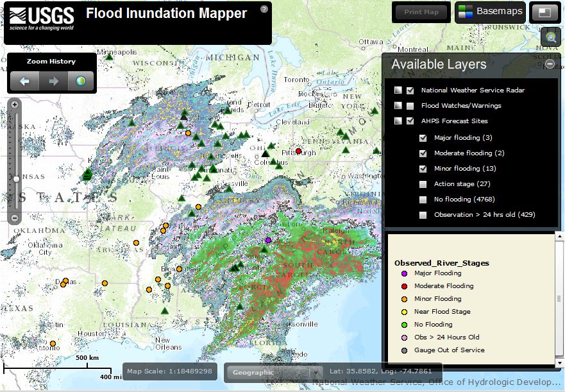Click the Toronto map label

296,80
